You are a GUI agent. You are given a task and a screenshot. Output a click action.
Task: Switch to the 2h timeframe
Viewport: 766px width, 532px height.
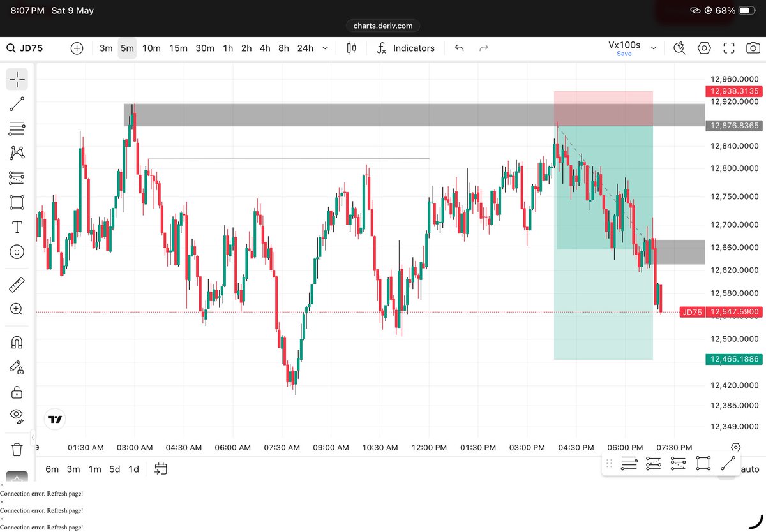pyautogui.click(x=246, y=48)
